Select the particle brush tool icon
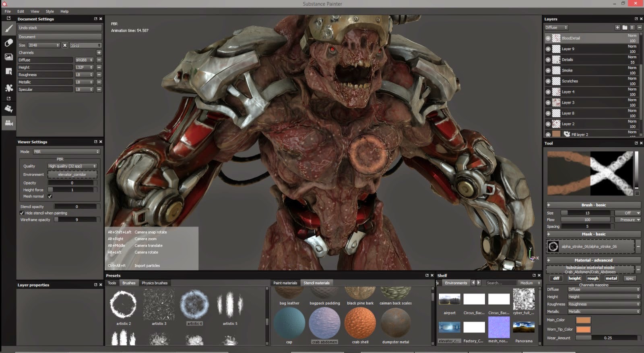 [8, 87]
